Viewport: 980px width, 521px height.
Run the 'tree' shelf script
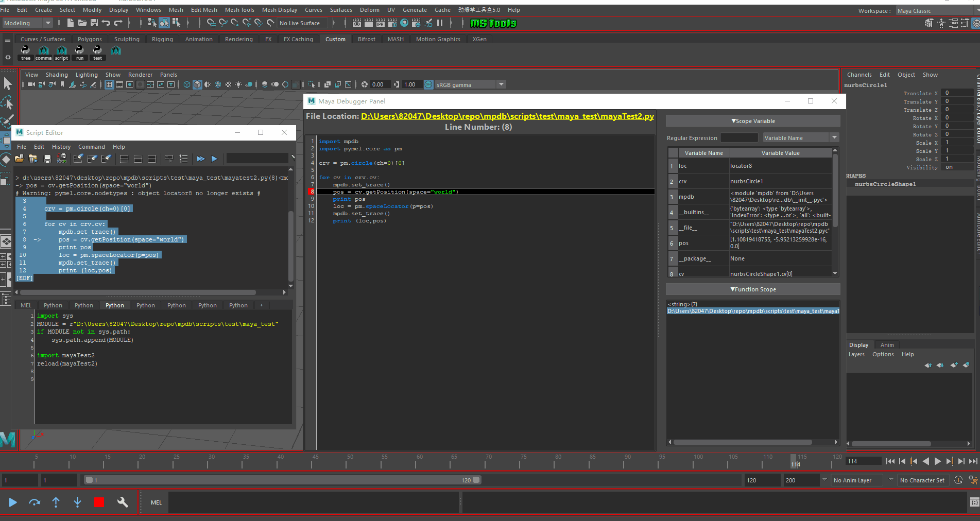pos(26,53)
